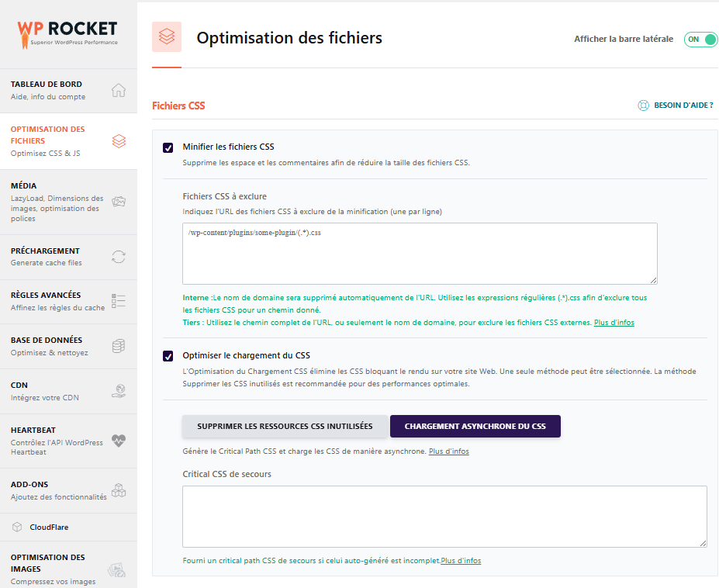The image size is (719, 588).
Task: Click the Fichiers CSS à exclure label
Action: [x=225, y=196]
